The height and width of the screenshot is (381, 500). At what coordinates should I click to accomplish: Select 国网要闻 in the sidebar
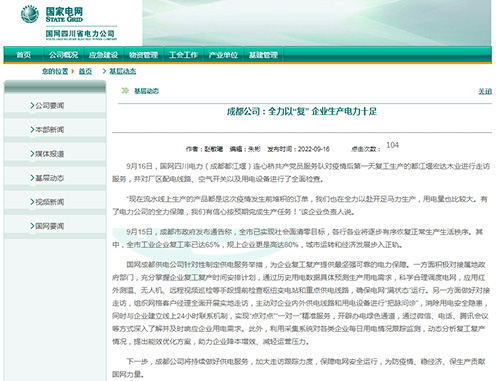pos(49,226)
